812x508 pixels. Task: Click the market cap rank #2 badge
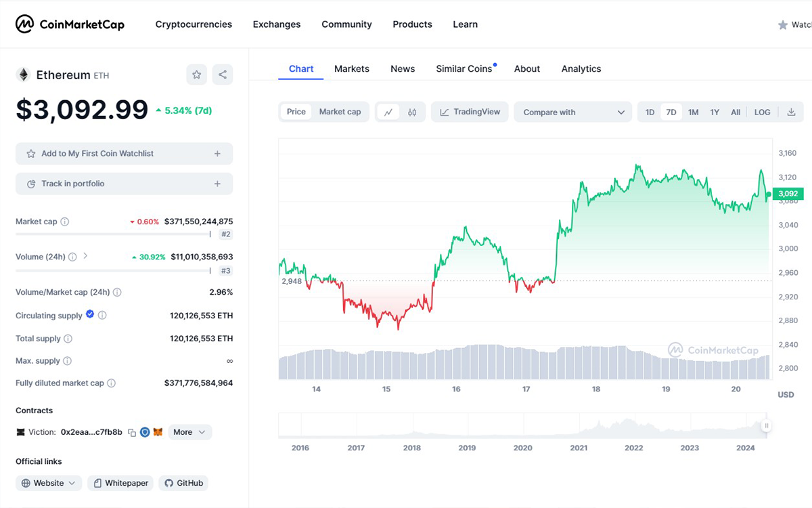[x=225, y=234]
